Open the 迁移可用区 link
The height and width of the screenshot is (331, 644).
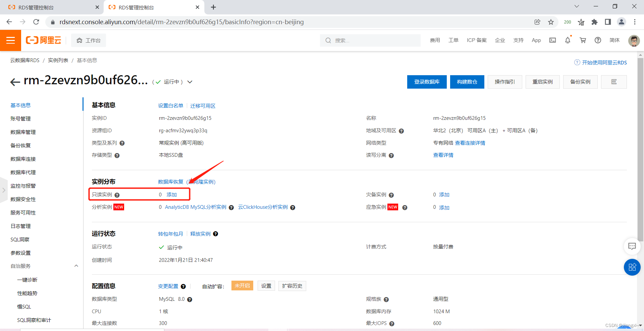pos(203,106)
